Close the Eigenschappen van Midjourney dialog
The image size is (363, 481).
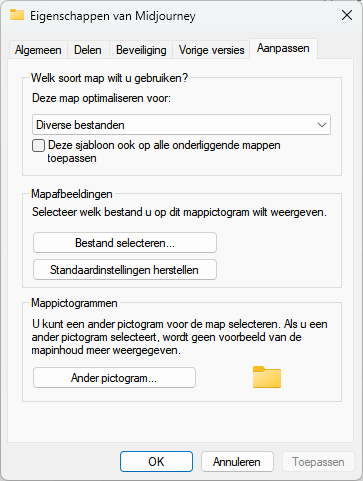(x=347, y=15)
